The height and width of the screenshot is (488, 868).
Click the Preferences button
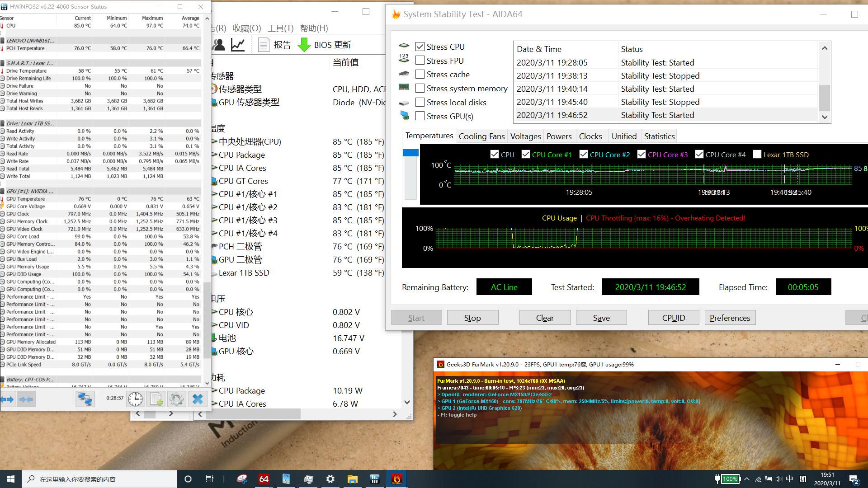pos(730,318)
